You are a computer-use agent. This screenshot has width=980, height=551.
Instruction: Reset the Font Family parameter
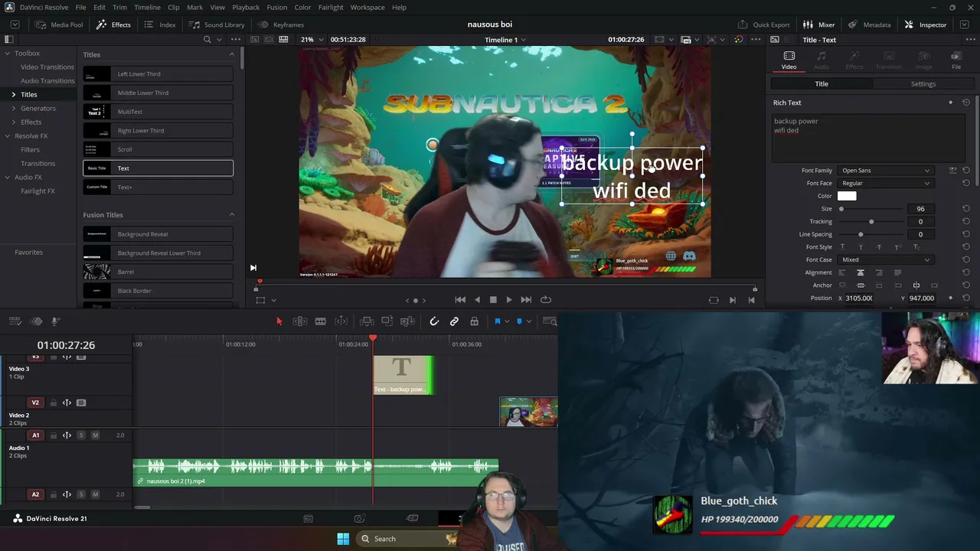click(x=966, y=171)
